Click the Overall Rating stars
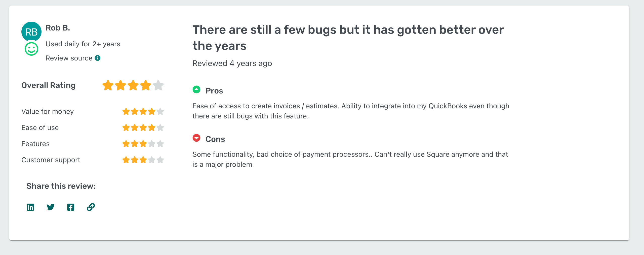Viewport: 644px width, 255px height. (x=133, y=85)
